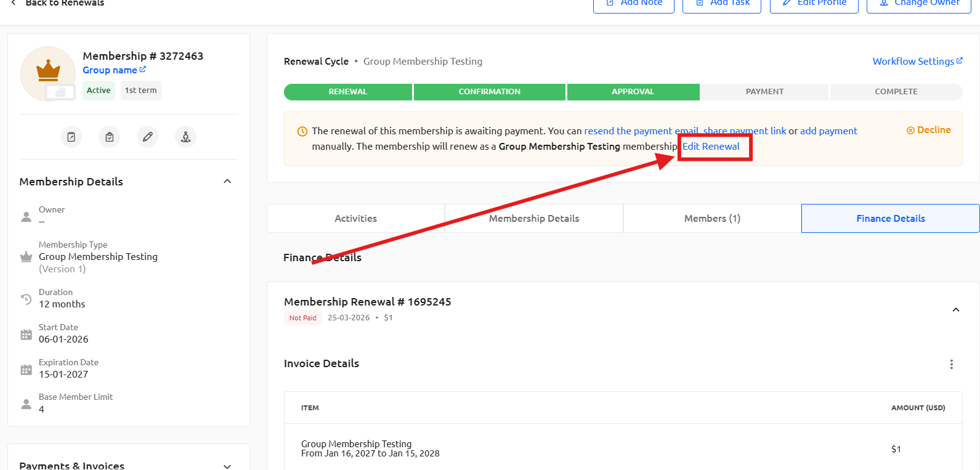Image resolution: width=980 pixels, height=470 pixels.
Task: Click the resend the payment email link
Action: point(641,131)
